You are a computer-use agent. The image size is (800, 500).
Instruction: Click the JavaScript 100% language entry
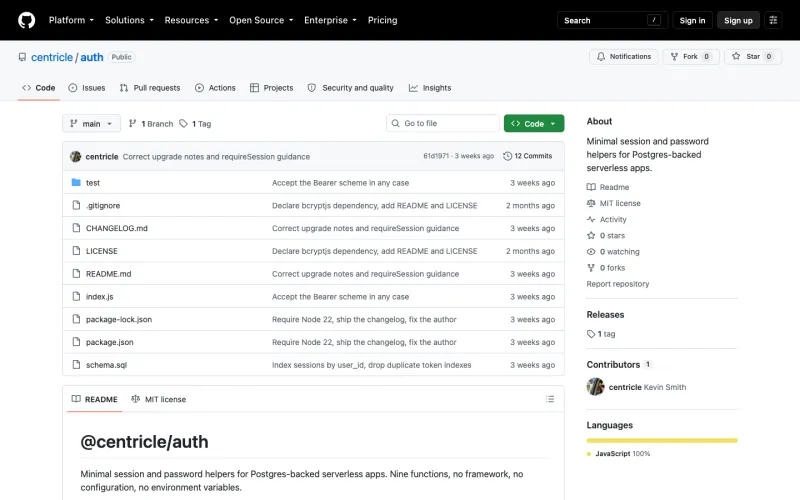[618, 454]
